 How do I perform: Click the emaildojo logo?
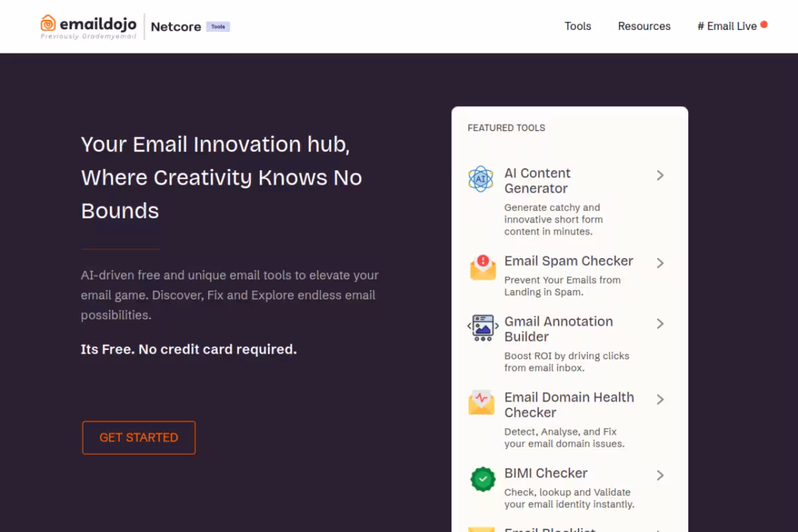[88, 27]
